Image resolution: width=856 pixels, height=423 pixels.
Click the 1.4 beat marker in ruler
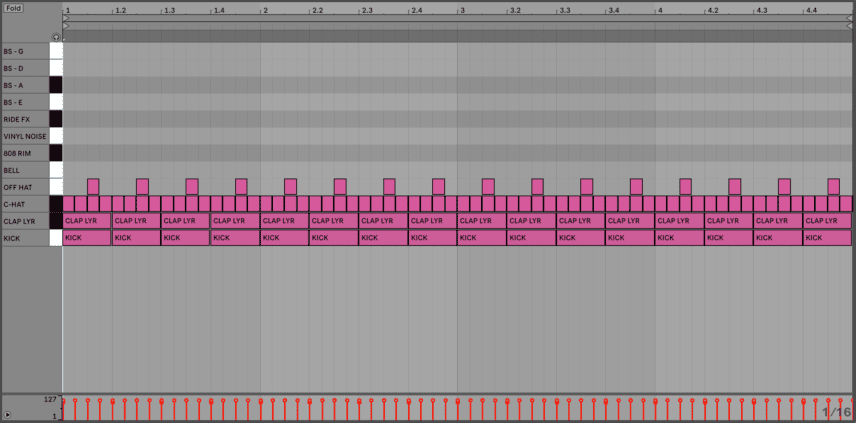point(219,10)
